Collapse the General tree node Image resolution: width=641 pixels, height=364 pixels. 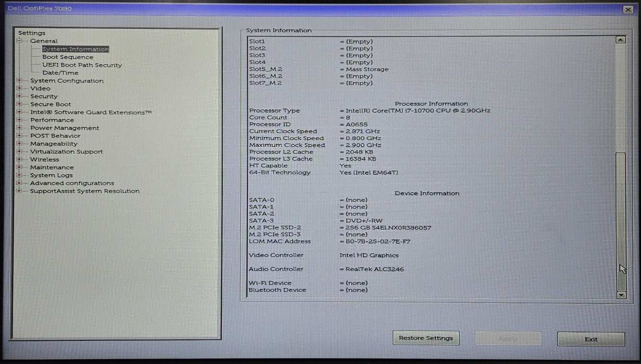tap(19, 41)
